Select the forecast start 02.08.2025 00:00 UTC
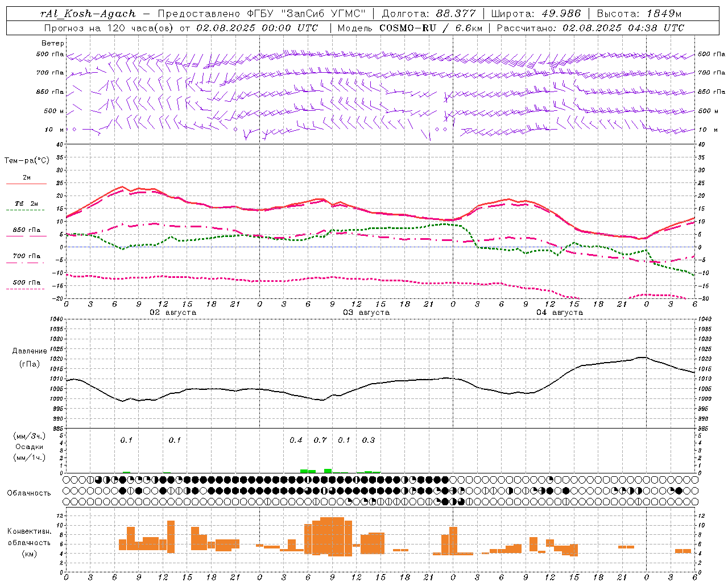The height and width of the screenshot is (582, 728). click(x=257, y=28)
